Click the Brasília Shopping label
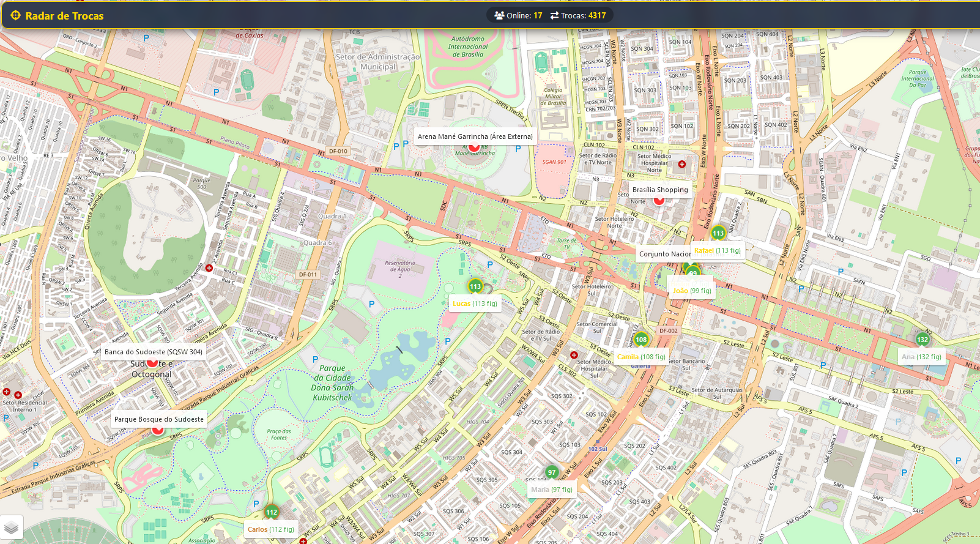The width and height of the screenshot is (980, 544). pos(660,190)
